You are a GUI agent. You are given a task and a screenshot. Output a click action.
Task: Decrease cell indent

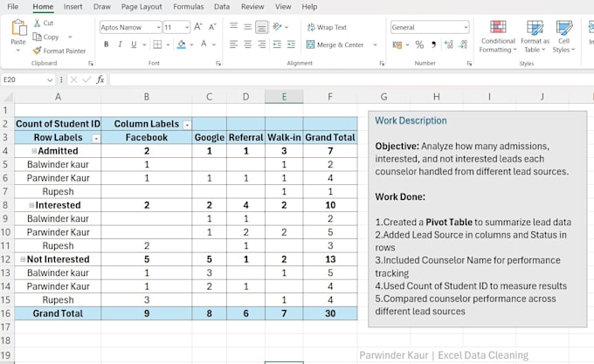[x=277, y=45]
